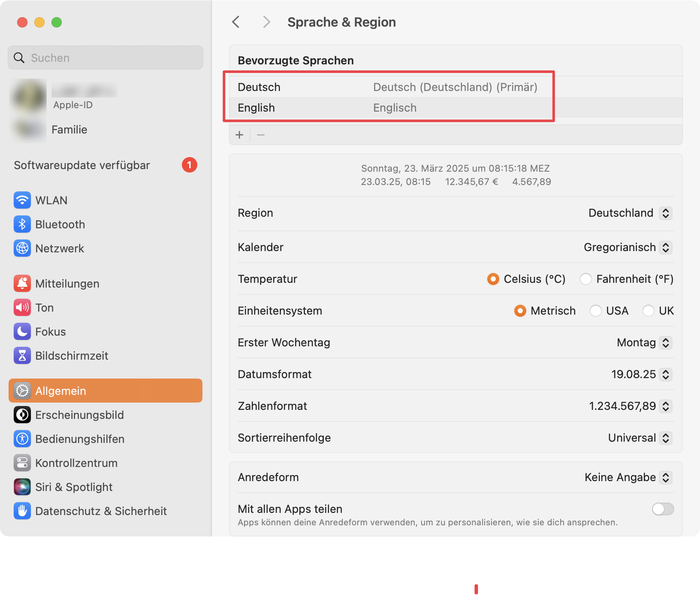Open Erscheinungsbild in the sidebar
This screenshot has height=603, width=700.
point(79,415)
